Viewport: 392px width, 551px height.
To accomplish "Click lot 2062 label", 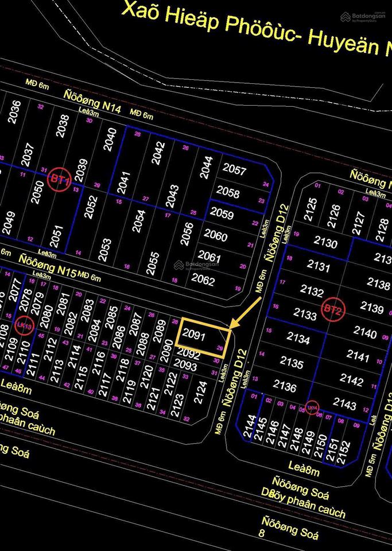I will pos(203,281).
